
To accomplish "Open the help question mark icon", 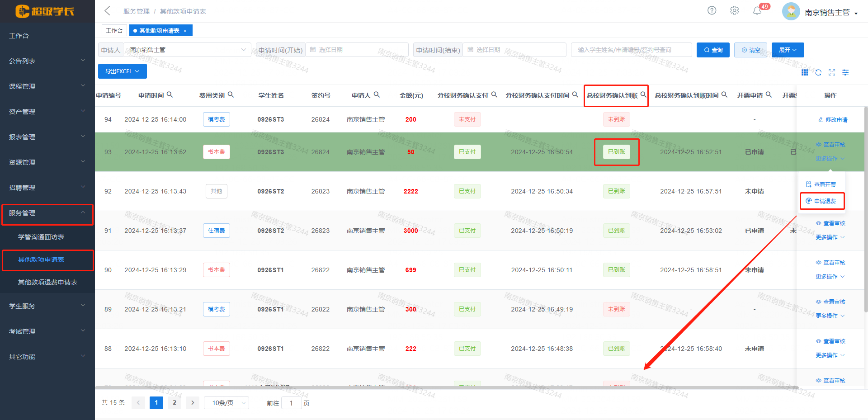I will click(x=712, y=10).
